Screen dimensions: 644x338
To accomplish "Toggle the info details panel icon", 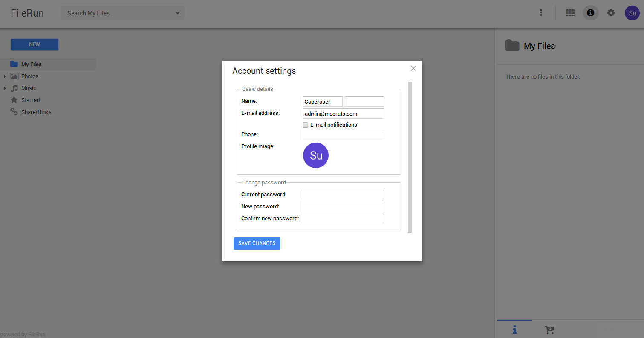I will point(590,13).
